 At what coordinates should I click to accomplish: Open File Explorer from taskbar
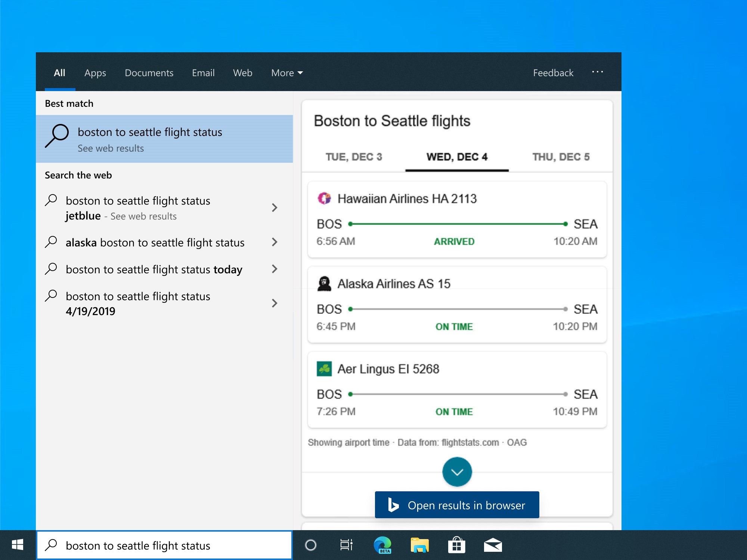pos(419,545)
